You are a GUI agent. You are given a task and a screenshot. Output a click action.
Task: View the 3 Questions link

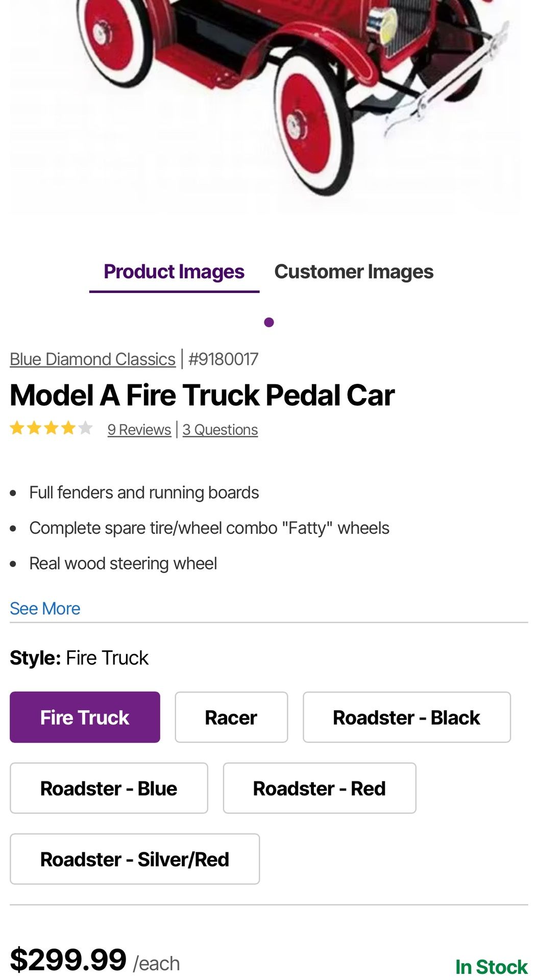[220, 430]
